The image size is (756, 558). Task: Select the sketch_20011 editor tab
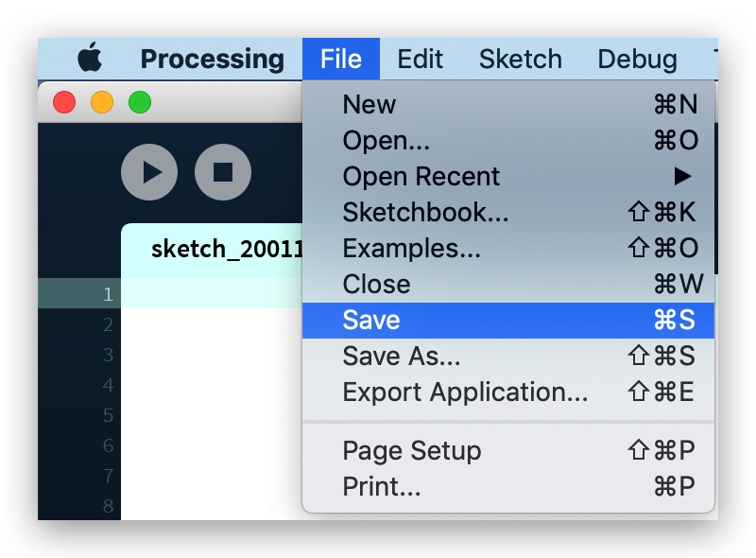tap(212, 250)
